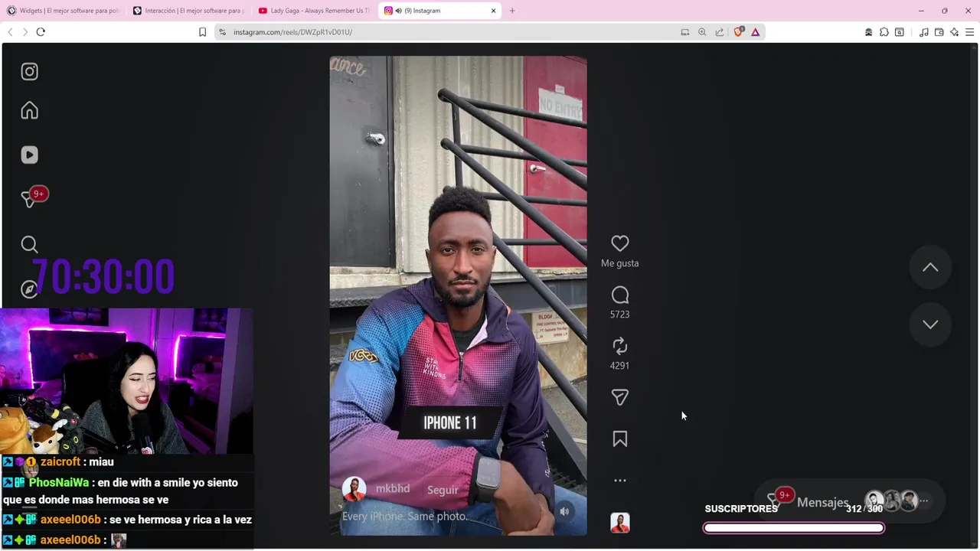Go to next reel with down chevron
The width and height of the screenshot is (980, 551).
(x=930, y=324)
